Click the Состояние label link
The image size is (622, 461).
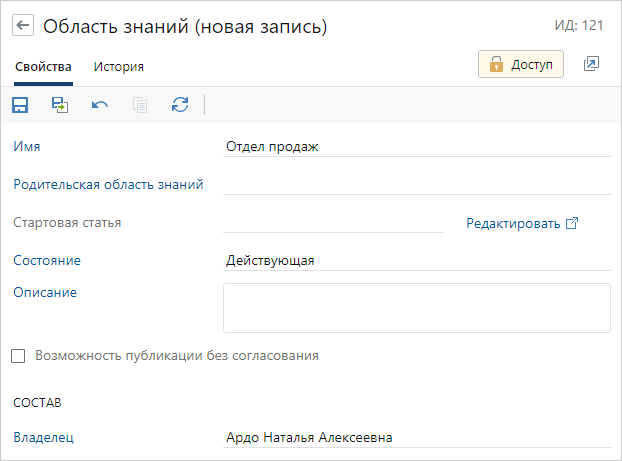[x=47, y=260]
